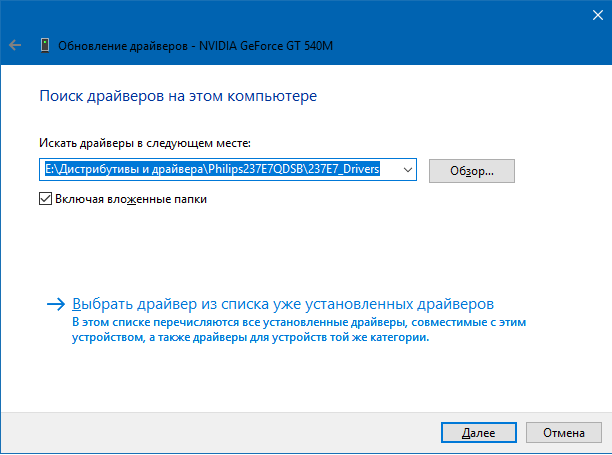
Task: Click inside the driver location path field
Action: [228, 169]
